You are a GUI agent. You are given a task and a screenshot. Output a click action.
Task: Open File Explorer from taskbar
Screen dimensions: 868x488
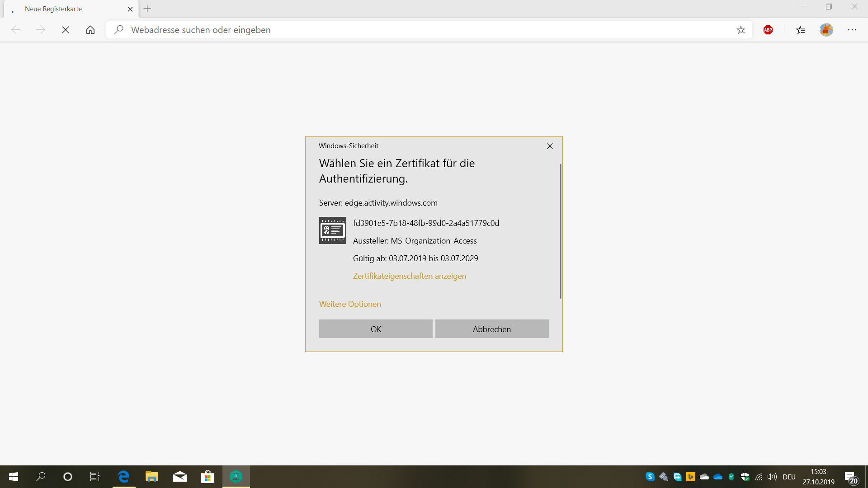click(151, 477)
